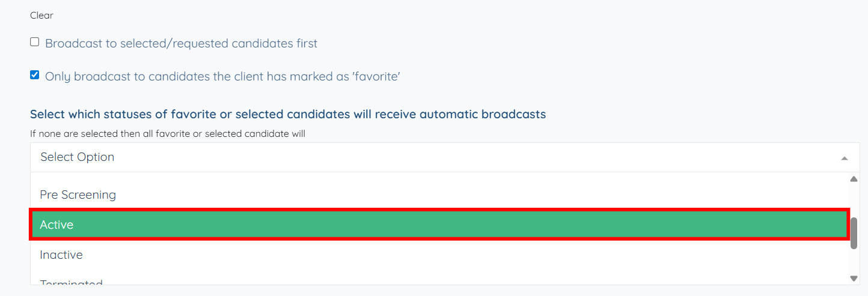868x296 pixels.
Task: Click the "Select Option" placeholder text
Action: click(x=77, y=157)
